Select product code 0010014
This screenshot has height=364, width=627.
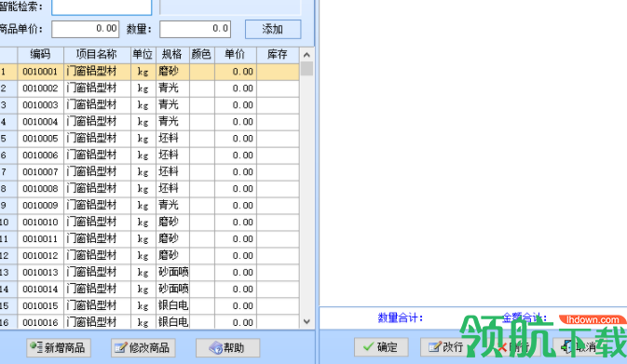[x=40, y=290]
